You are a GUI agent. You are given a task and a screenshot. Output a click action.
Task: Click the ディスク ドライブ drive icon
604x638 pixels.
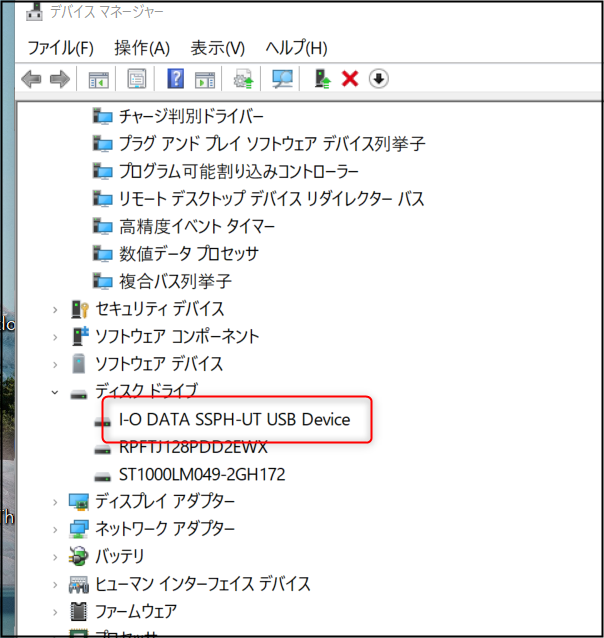click(x=79, y=394)
